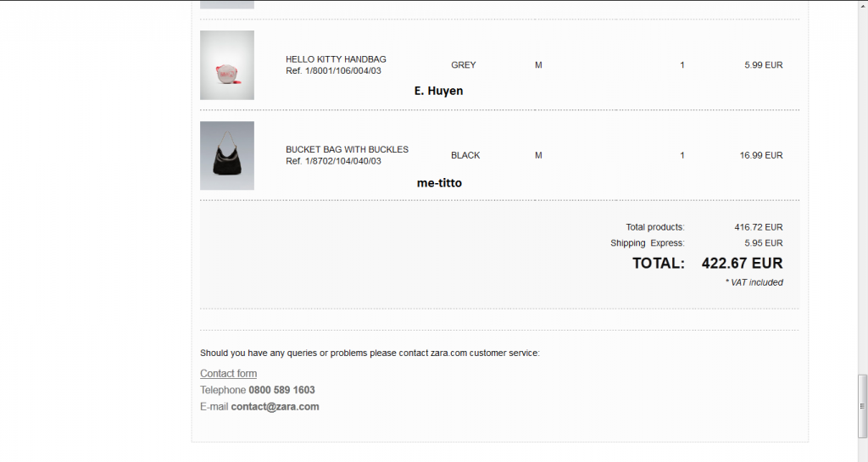Click the Hello Kitty handbag reference number
Screen dimensions: 868x462
click(333, 71)
